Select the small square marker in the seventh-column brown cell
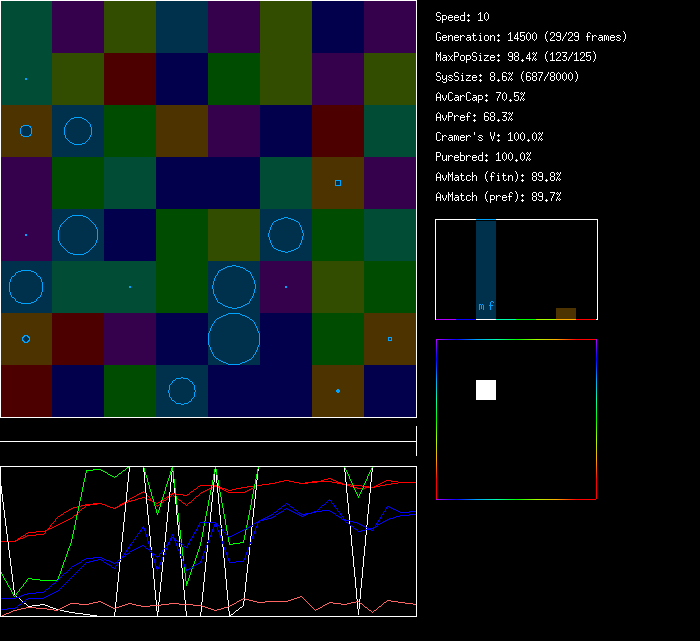This screenshot has height=641, width=700. coord(338,183)
